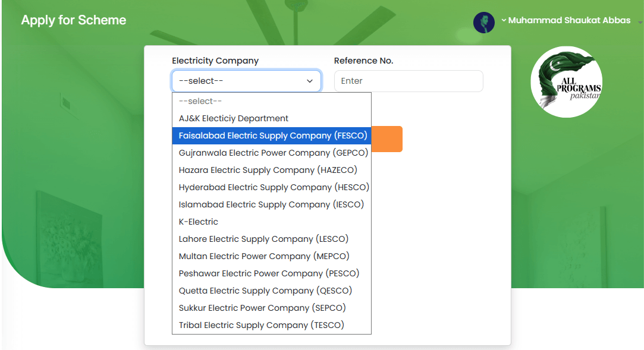Screen dimensions: 644x350
Task: Pick Multan Electric Power Company (MEPCO)
Action: click(264, 257)
